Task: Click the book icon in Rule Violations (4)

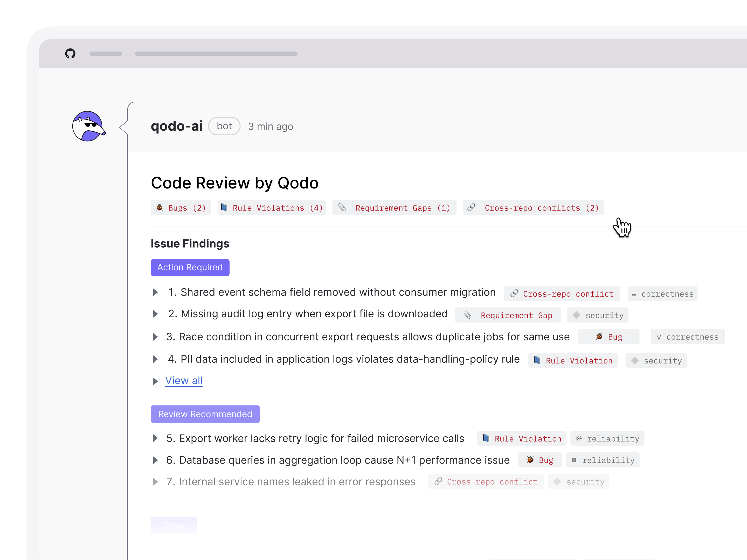Action: click(224, 207)
